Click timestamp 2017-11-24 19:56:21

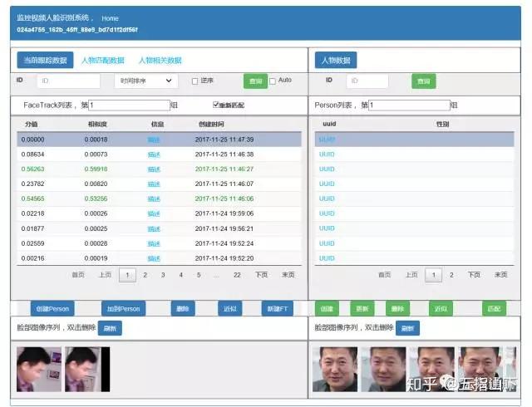pos(224,228)
